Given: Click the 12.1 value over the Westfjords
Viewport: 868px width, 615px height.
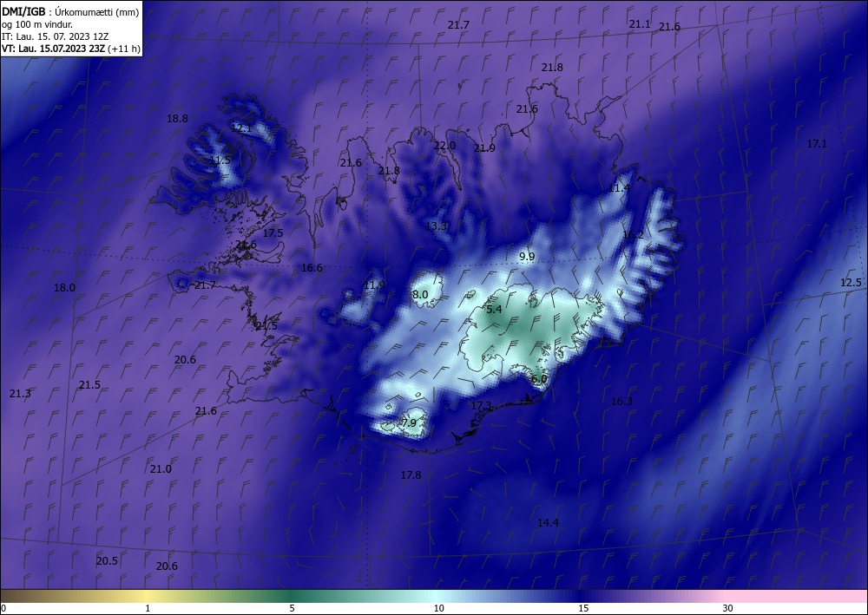Looking at the screenshot, I should point(241,128).
